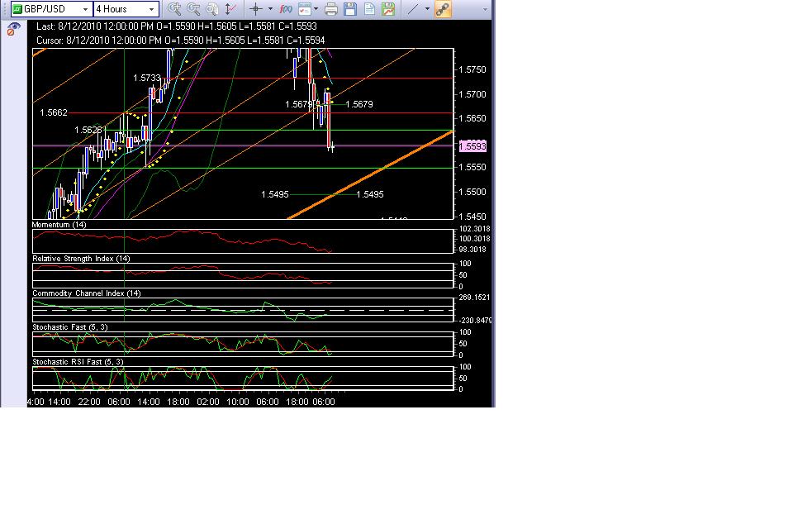The width and height of the screenshot is (812, 505).
Task: Toggle the chain link charts button
Action: pyautogui.click(x=443, y=9)
